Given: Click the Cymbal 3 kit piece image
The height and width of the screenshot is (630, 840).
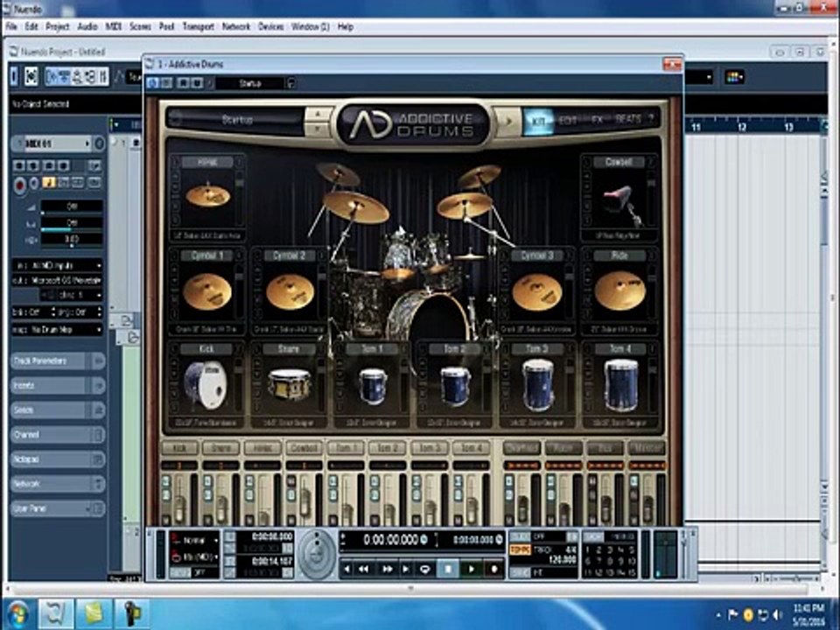Looking at the screenshot, I should [536, 292].
